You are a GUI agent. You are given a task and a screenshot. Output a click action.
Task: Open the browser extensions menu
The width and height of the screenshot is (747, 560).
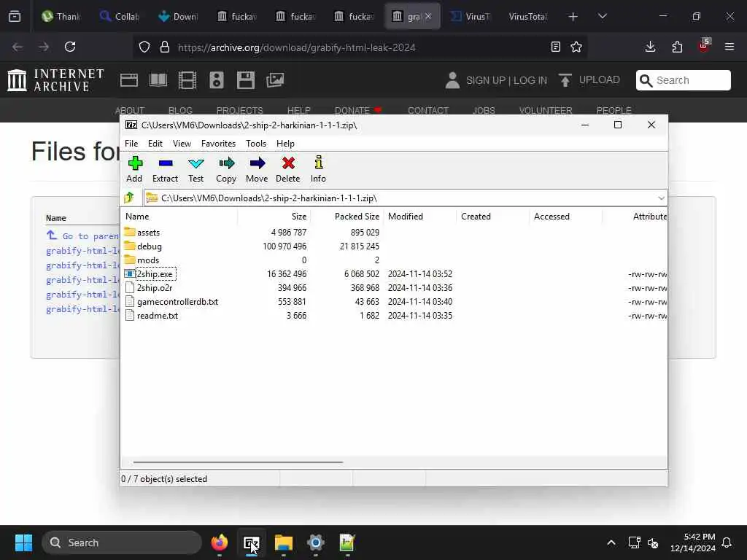(677, 47)
